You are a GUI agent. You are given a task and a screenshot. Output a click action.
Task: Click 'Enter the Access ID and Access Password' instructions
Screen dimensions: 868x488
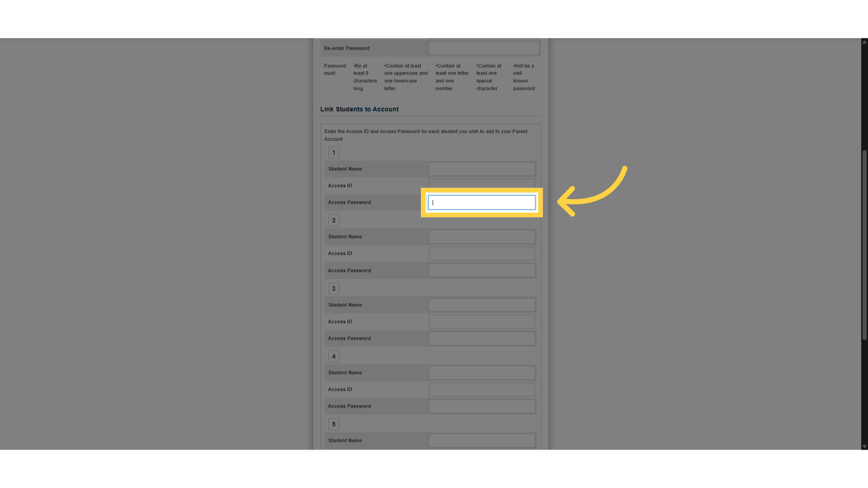point(426,135)
